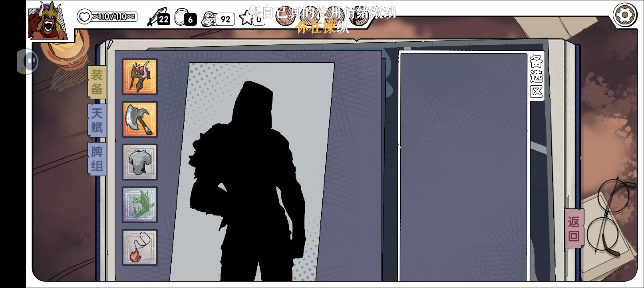Screen dimensions: 644x288
Task: Click the empty reserve area panel
Action: coord(463,167)
